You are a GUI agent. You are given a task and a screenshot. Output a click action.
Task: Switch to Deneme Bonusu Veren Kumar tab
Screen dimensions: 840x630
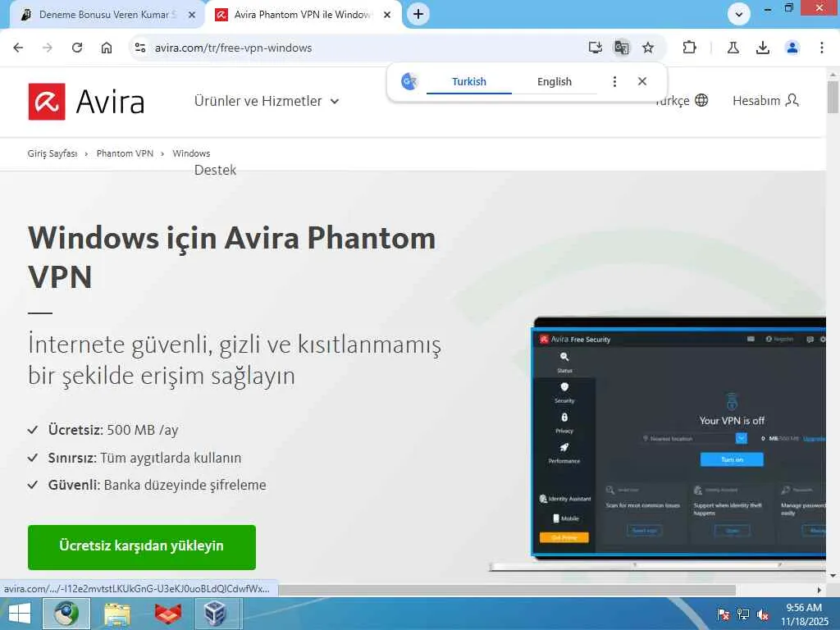[104, 15]
